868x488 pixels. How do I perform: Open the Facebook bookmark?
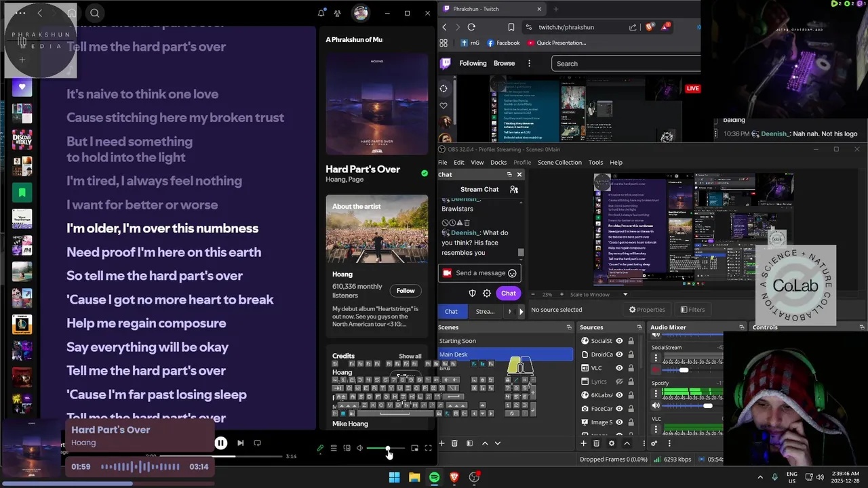(503, 43)
